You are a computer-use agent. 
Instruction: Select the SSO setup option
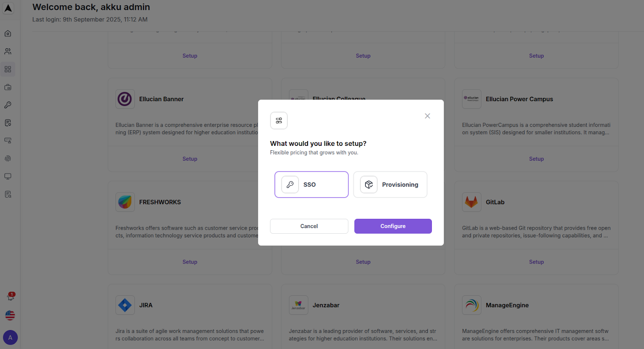[x=311, y=184]
